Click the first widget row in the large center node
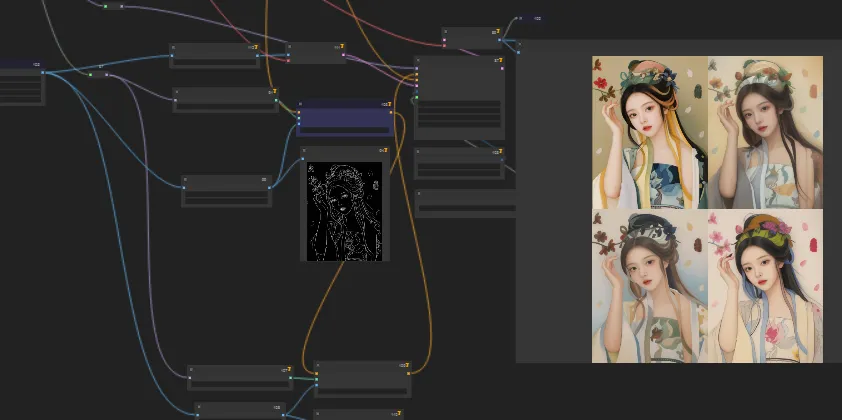This screenshot has width=842, height=420. point(459,104)
